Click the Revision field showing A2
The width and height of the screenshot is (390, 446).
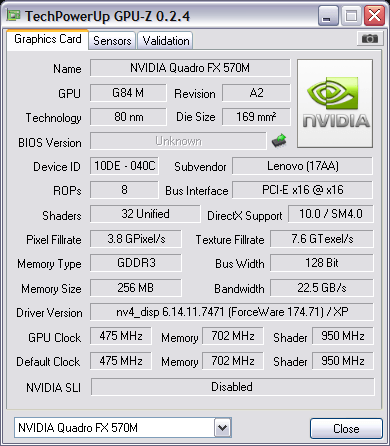pyautogui.click(x=256, y=93)
